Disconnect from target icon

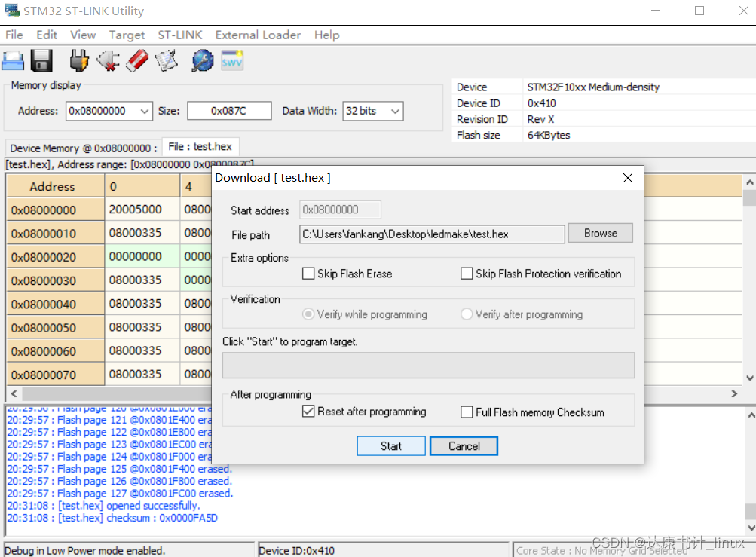coord(108,61)
